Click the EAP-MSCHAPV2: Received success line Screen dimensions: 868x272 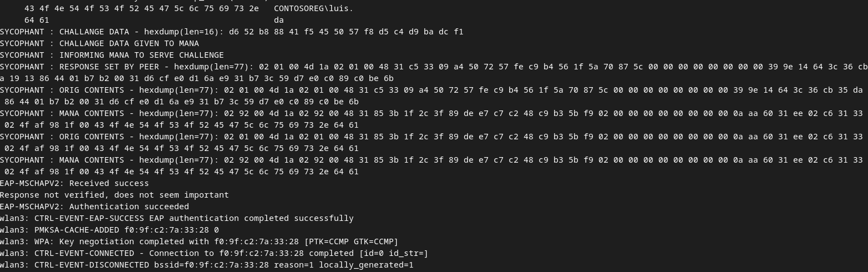[74, 183]
